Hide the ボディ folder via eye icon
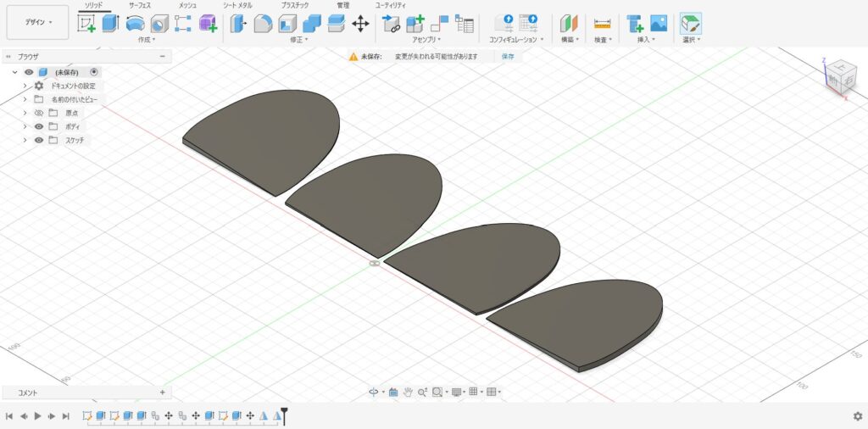 click(39, 126)
